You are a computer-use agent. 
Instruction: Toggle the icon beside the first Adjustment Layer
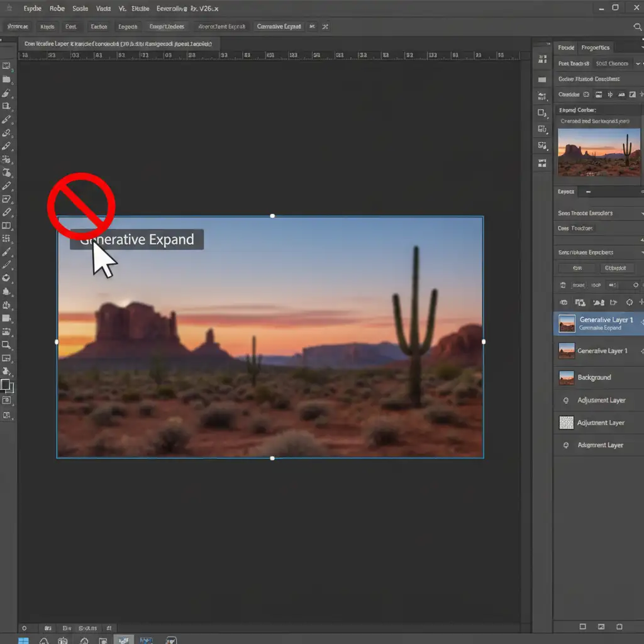[x=565, y=401]
